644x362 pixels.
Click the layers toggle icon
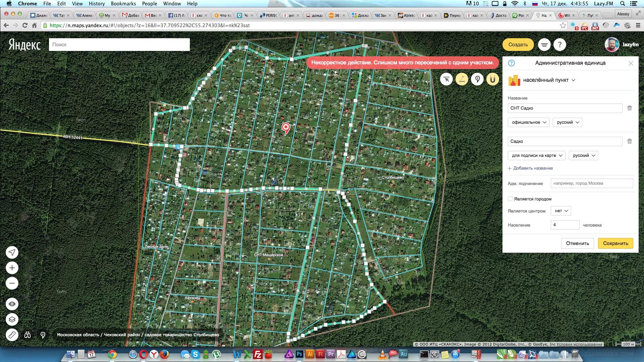point(12,319)
